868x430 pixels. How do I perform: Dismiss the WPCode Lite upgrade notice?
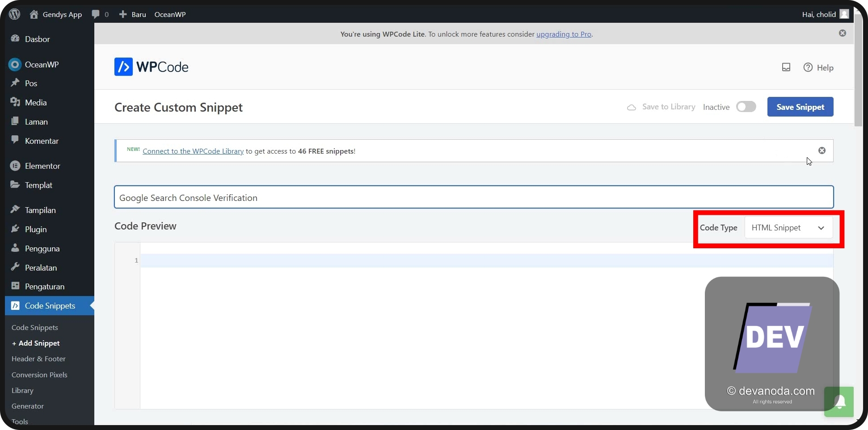(843, 33)
